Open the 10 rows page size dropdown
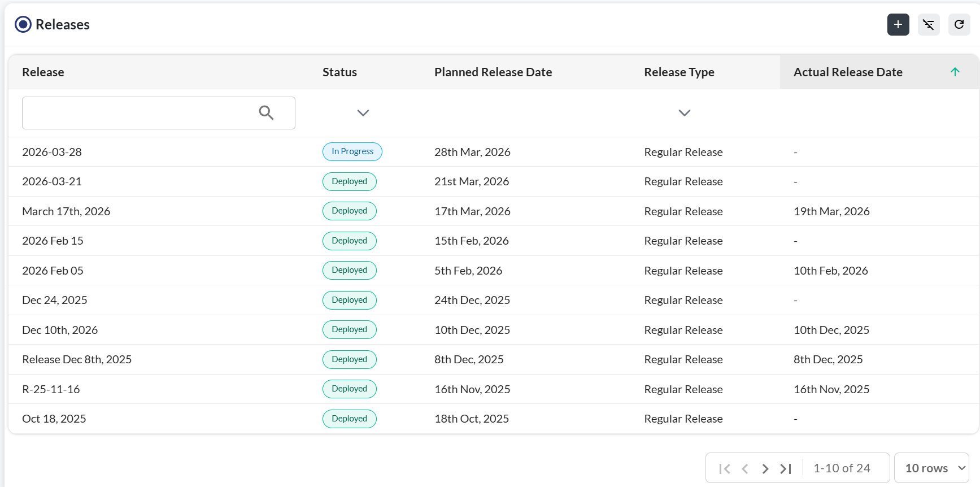980x487 pixels. click(931, 468)
